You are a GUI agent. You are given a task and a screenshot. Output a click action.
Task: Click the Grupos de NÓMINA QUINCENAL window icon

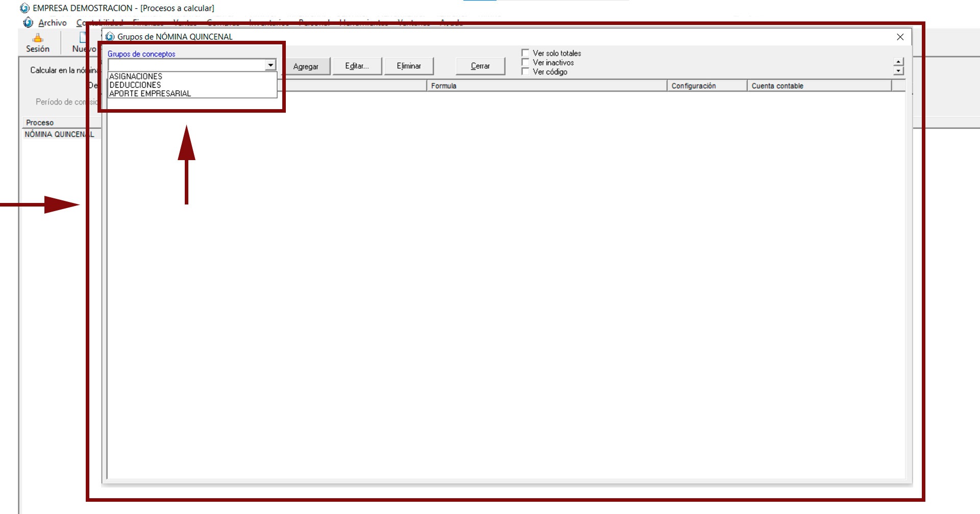tap(110, 37)
